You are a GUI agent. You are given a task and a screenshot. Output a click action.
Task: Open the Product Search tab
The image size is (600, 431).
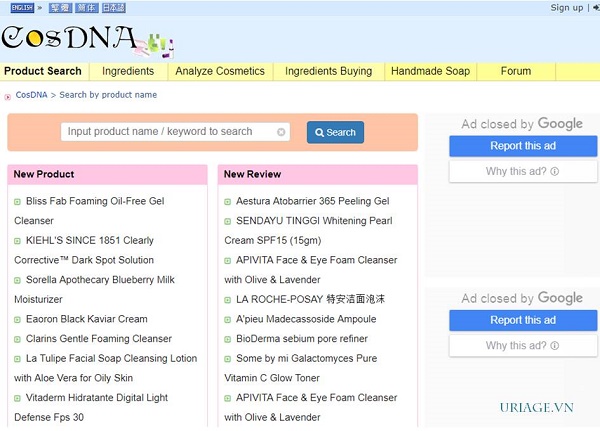(x=43, y=71)
